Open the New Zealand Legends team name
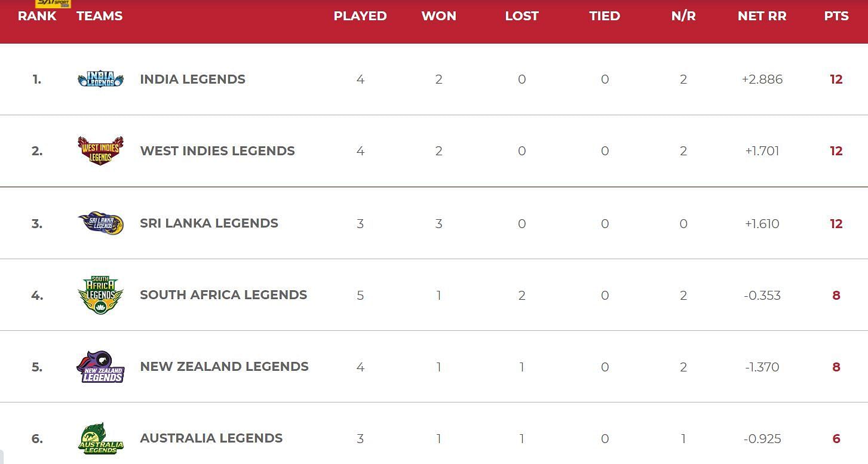The height and width of the screenshot is (464, 868). 224,367
